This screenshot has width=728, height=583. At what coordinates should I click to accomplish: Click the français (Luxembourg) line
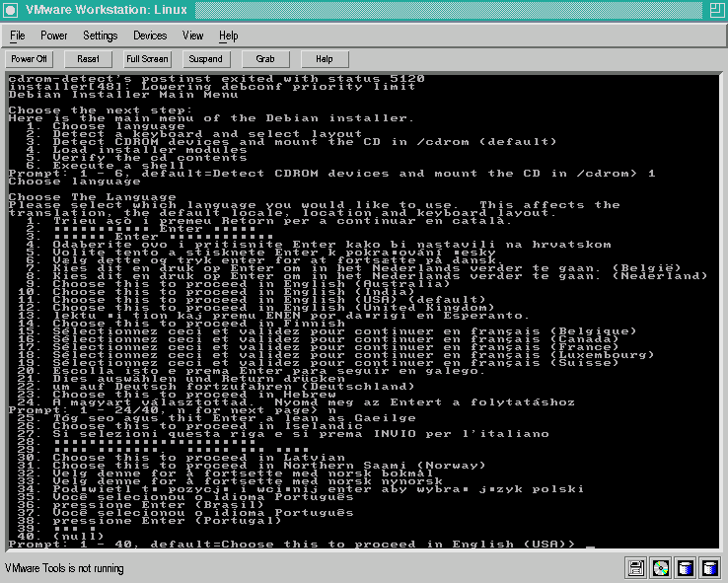point(335,354)
